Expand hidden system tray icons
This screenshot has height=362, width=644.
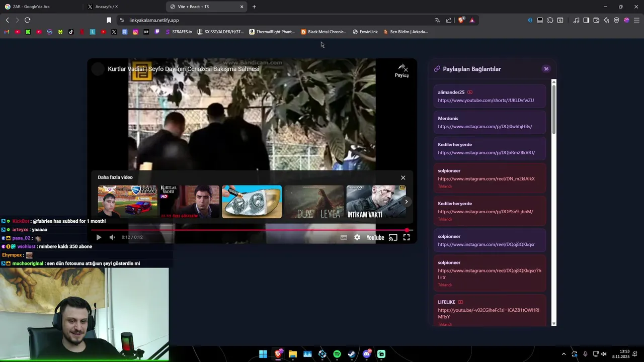[563, 354]
